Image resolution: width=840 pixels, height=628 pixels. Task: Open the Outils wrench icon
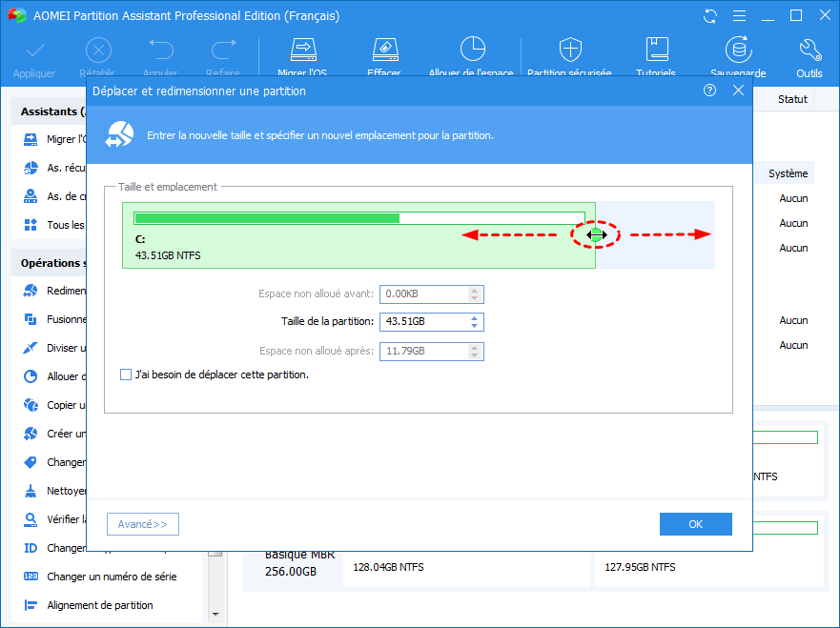[809, 50]
